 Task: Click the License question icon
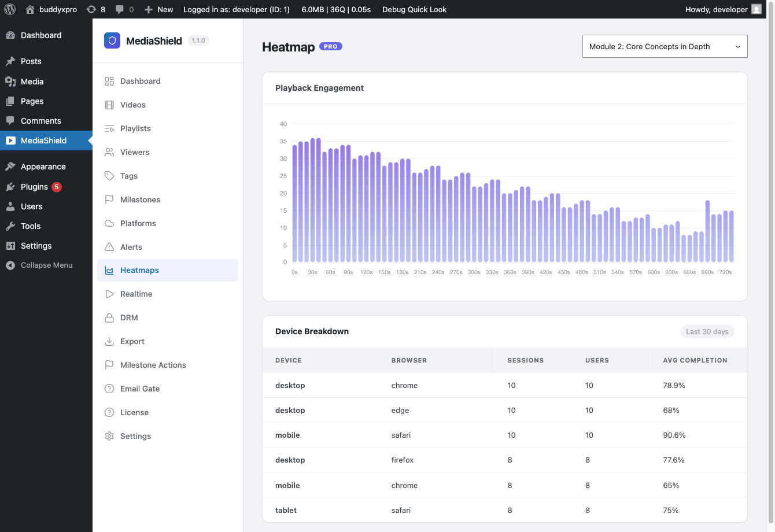pos(109,412)
